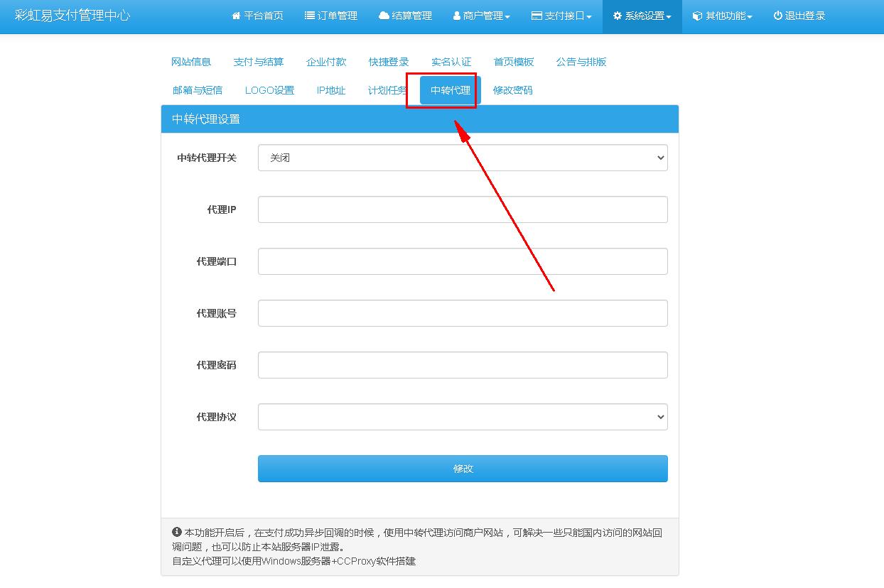Focus the 代理端口 input field
The height and width of the screenshot is (588, 884).
463,261
